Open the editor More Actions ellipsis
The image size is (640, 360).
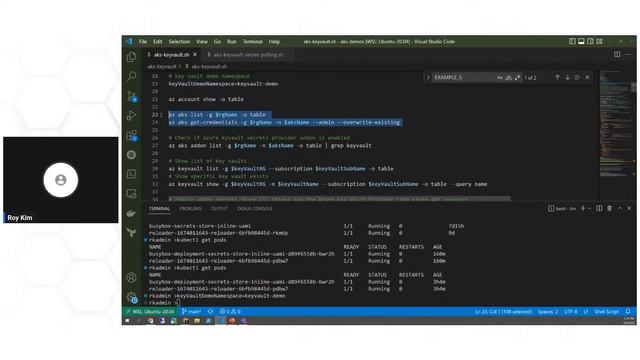pyautogui.click(x=627, y=54)
